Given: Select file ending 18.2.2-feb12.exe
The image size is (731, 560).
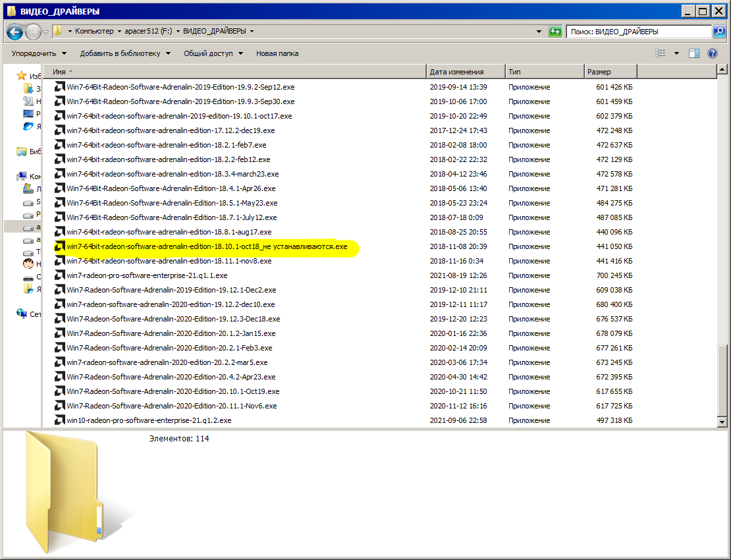Looking at the screenshot, I should 169,159.
